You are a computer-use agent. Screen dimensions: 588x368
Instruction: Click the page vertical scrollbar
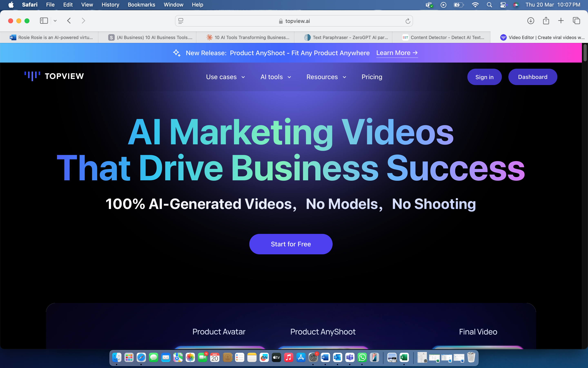pos(585,53)
